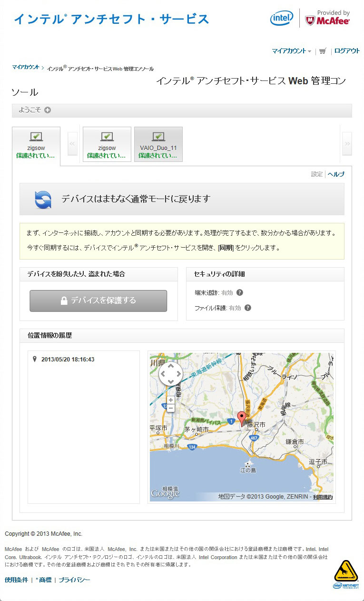This screenshot has height=601, width=364.
Task: Click the next devices arrow button
Action: 347,144
